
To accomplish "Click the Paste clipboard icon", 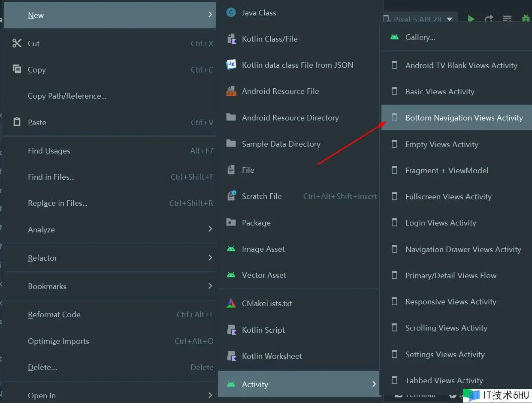I will coord(17,122).
